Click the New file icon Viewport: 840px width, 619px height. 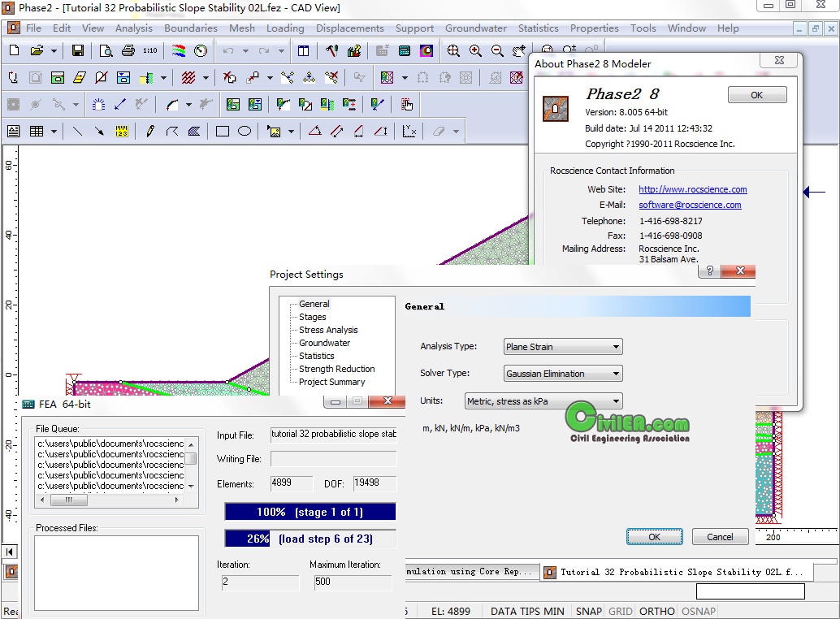pyautogui.click(x=14, y=50)
